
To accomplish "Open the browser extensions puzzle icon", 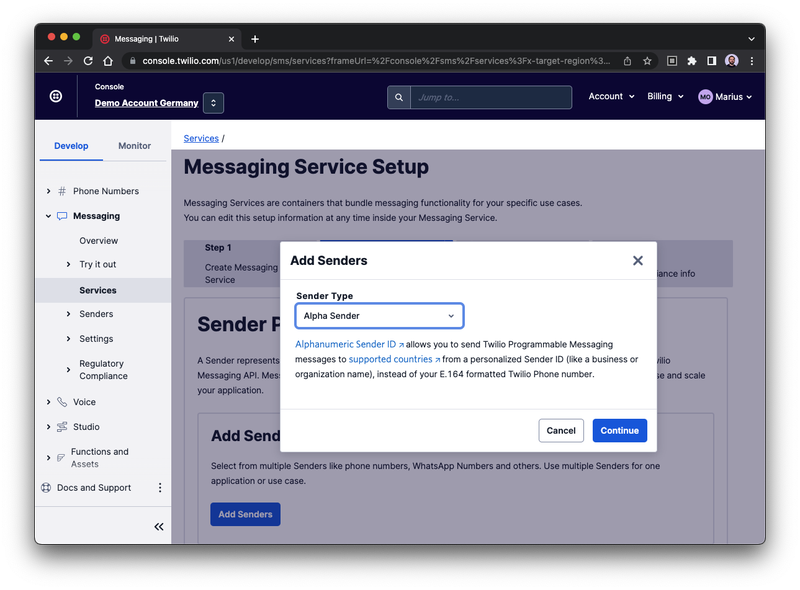I will pyautogui.click(x=691, y=61).
